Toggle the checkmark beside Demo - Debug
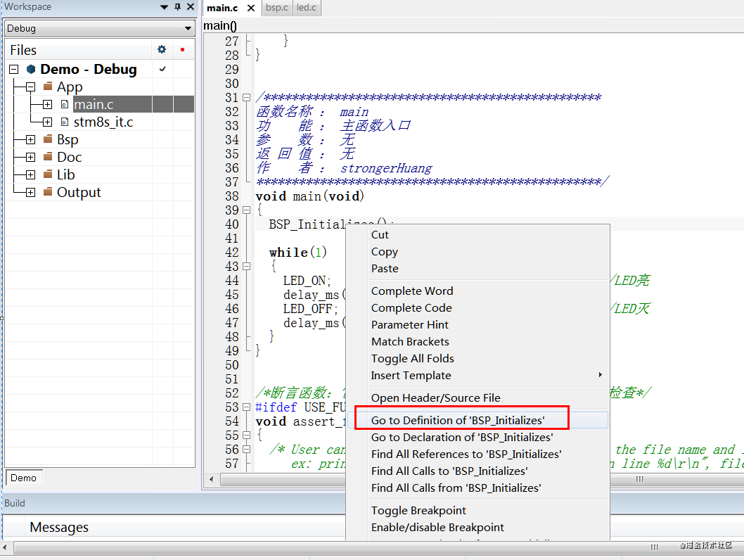744x560 pixels. 163,69
